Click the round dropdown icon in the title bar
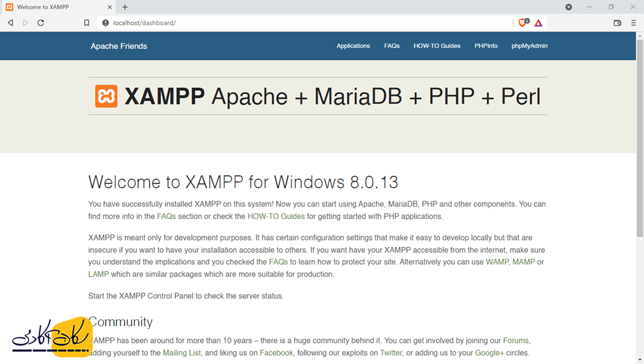 (x=569, y=7)
